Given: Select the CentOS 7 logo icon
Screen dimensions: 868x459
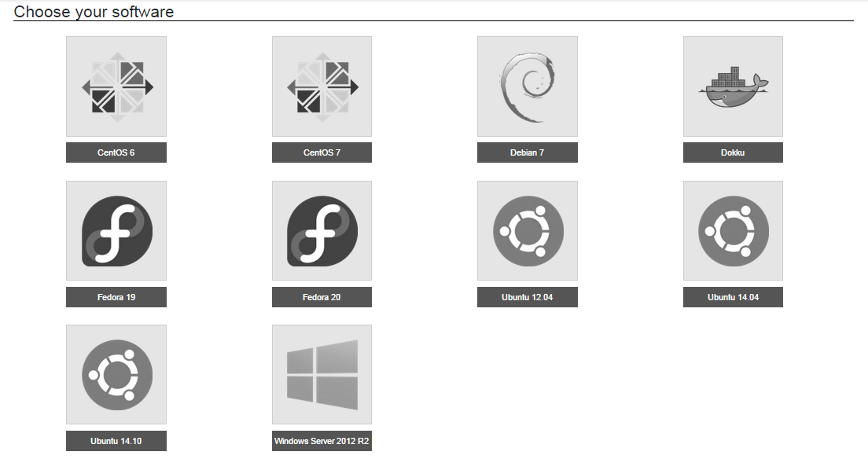Looking at the screenshot, I should [x=322, y=86].
